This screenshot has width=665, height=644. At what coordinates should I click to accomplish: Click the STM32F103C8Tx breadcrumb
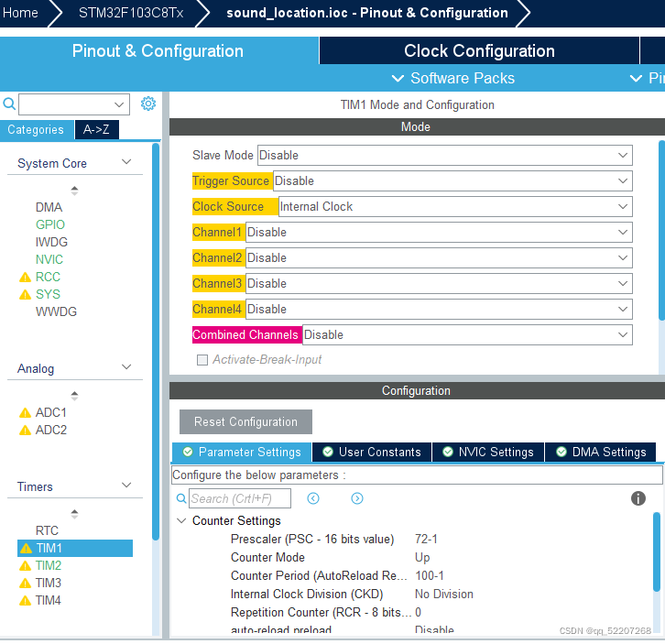[131, 13]
